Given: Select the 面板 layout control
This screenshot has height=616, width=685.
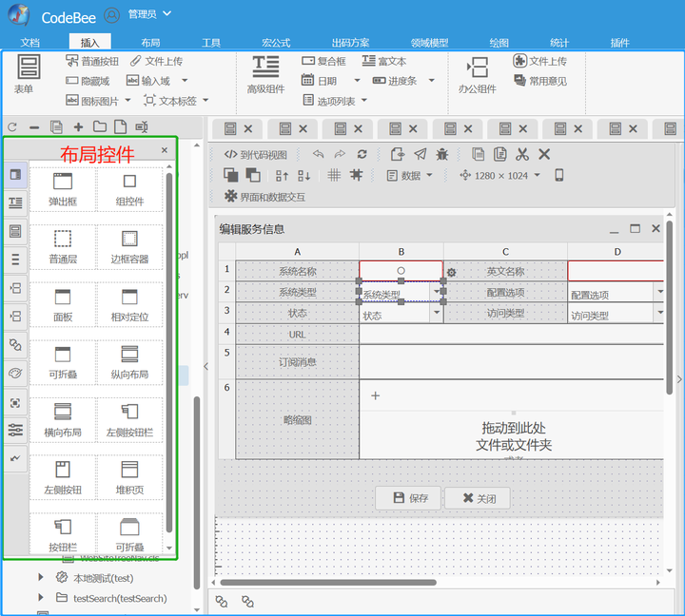Looking at the screenshot, I should point(63,305).
